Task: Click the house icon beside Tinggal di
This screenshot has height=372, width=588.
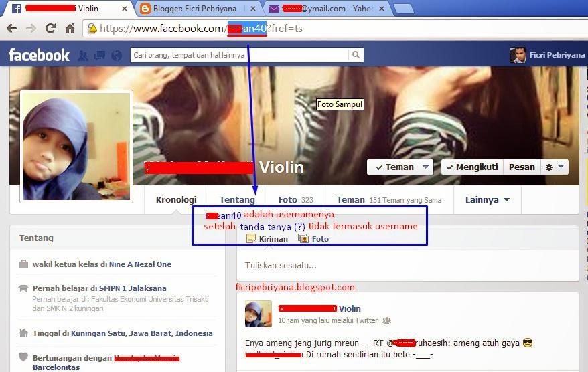Action: (x=23, y=333)
